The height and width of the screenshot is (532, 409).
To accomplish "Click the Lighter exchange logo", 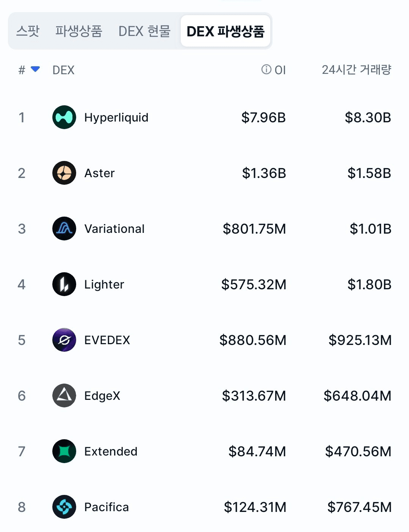I will 64,284.
